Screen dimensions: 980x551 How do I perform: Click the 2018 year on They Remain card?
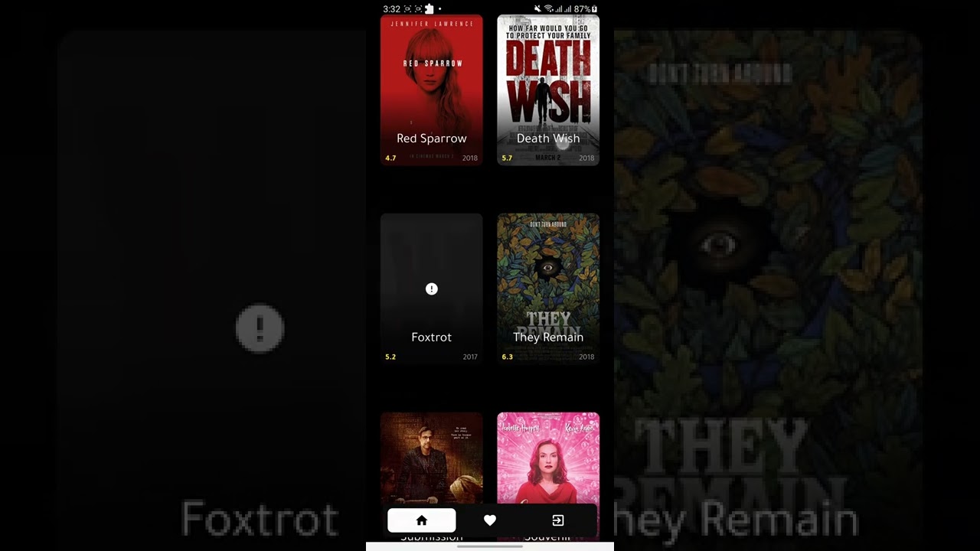pos(586,357)
